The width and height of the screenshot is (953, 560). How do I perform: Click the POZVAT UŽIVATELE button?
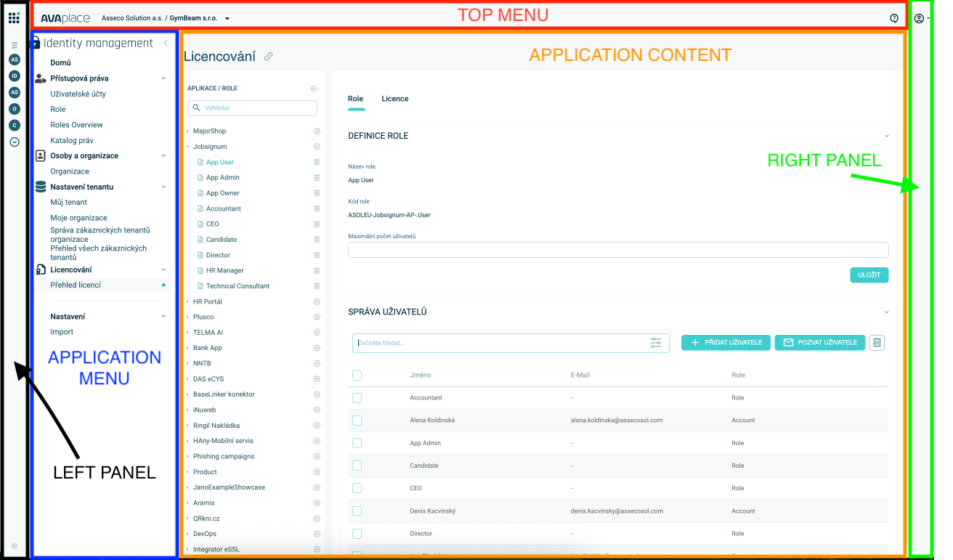click(x=820, y=343)
